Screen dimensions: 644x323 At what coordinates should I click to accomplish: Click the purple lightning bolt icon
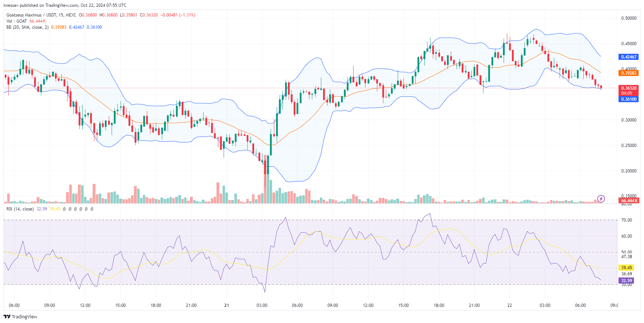601,199
